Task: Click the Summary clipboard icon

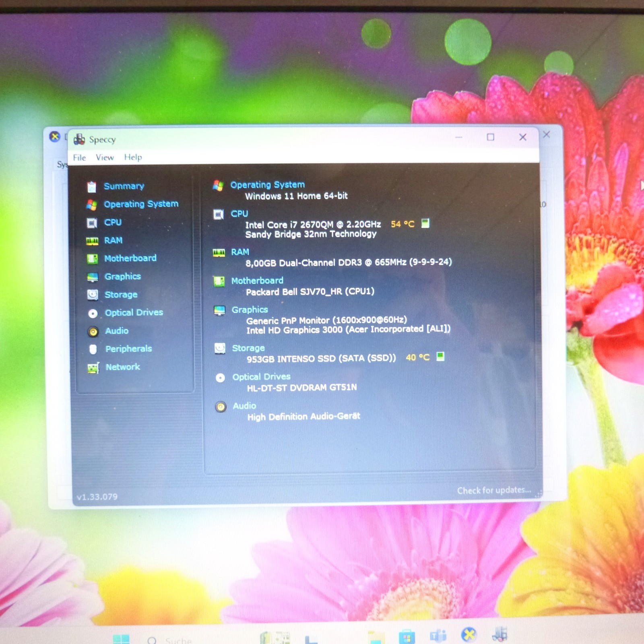Action: tap(92, 187)
